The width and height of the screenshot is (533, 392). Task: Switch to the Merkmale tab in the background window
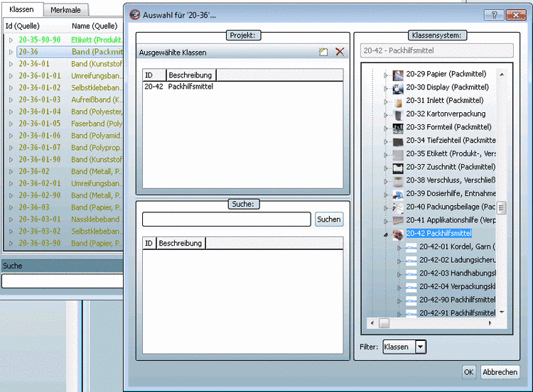pyautogui.click(x=65, y=10)
